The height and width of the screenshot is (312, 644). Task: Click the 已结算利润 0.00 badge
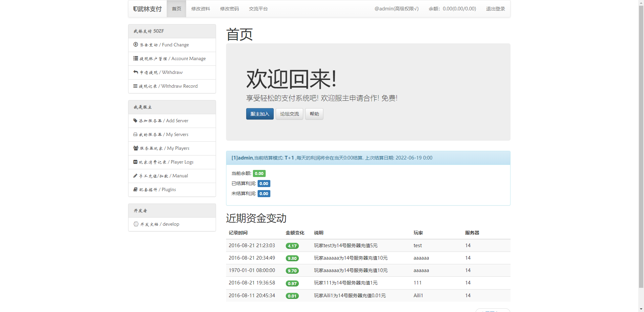coord(264,183)
